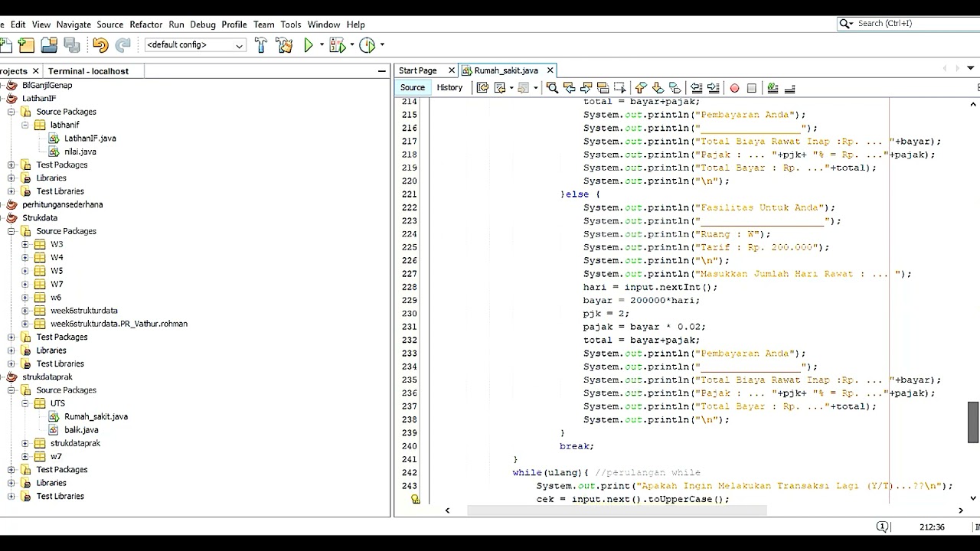This screenshot has width=980, height=551.
Task: Click the Profile Project clock icon
Action: point(367,45)
